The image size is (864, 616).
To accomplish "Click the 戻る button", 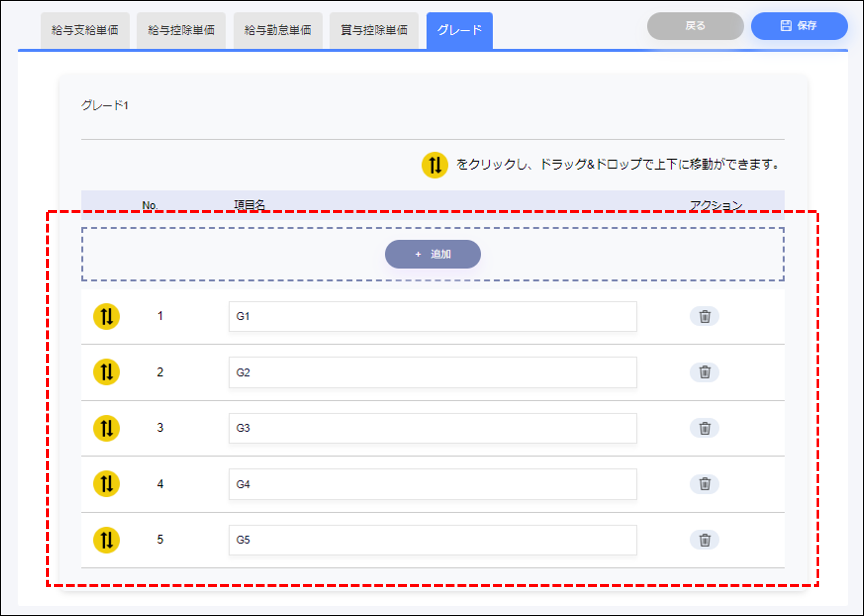I will coord(695,26).
